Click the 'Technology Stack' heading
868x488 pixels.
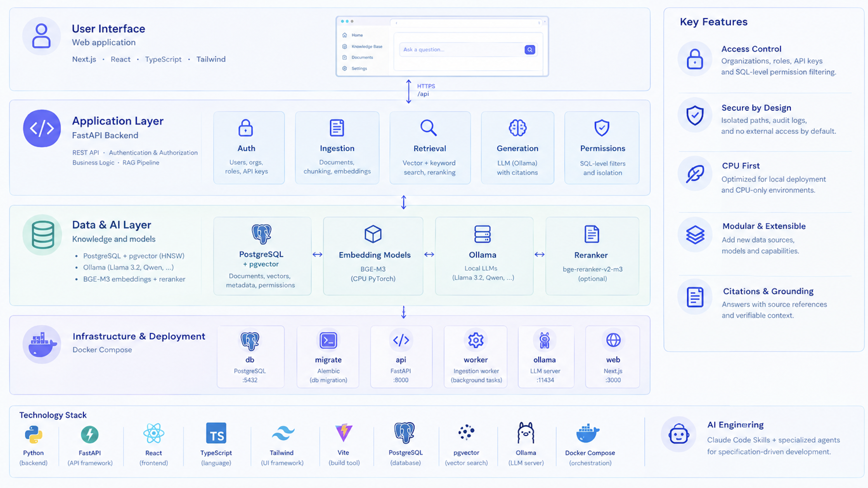click(53, 415)
